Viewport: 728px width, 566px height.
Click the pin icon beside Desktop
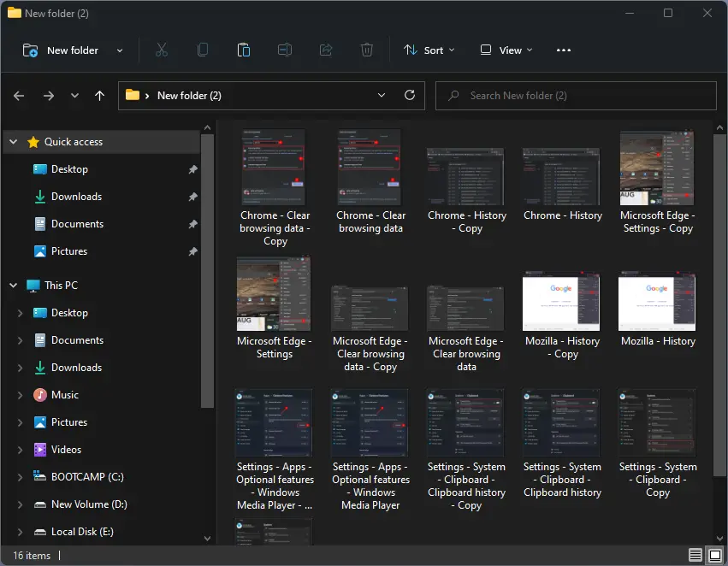(192, 169)
